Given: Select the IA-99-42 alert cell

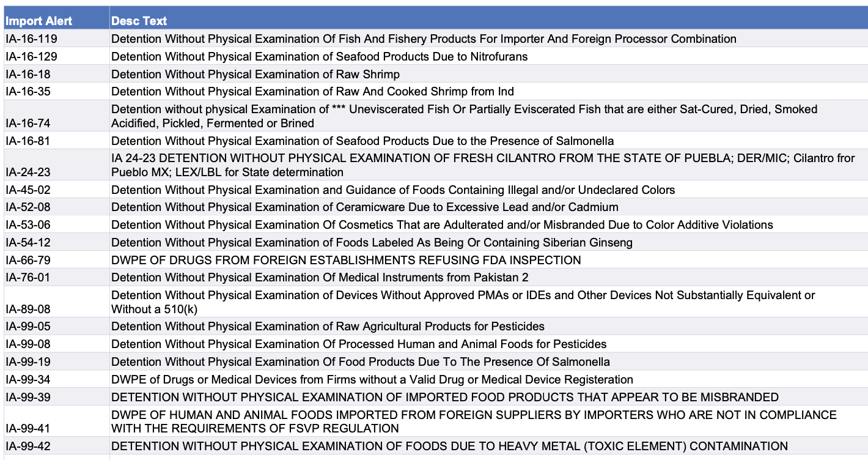Looking at the screenshot, I should 29,446.
